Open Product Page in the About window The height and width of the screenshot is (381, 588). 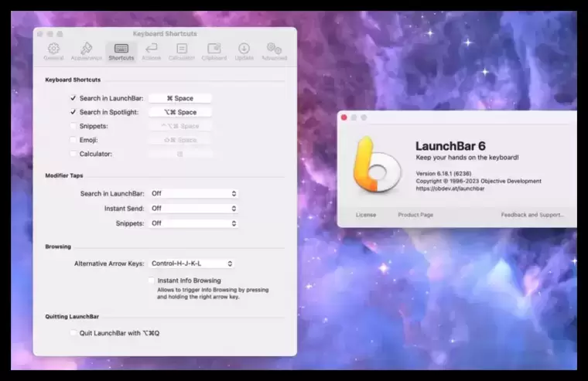415,215
